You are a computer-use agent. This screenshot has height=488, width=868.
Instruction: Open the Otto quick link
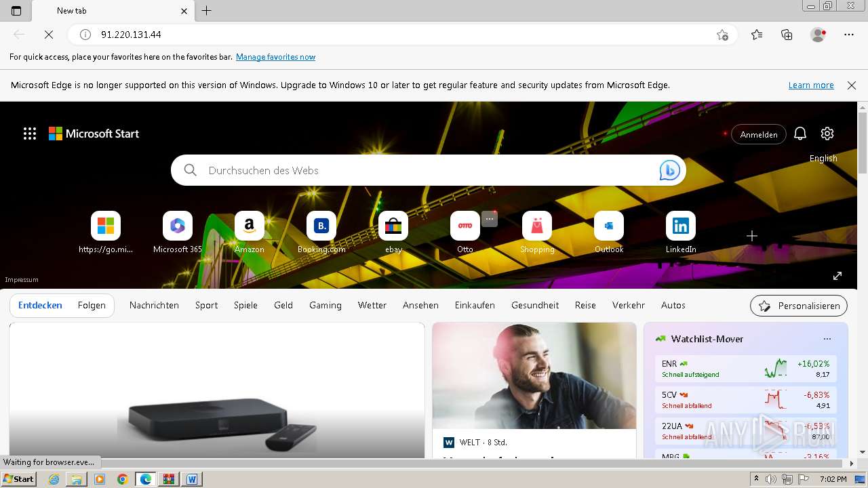coord(465,232)
